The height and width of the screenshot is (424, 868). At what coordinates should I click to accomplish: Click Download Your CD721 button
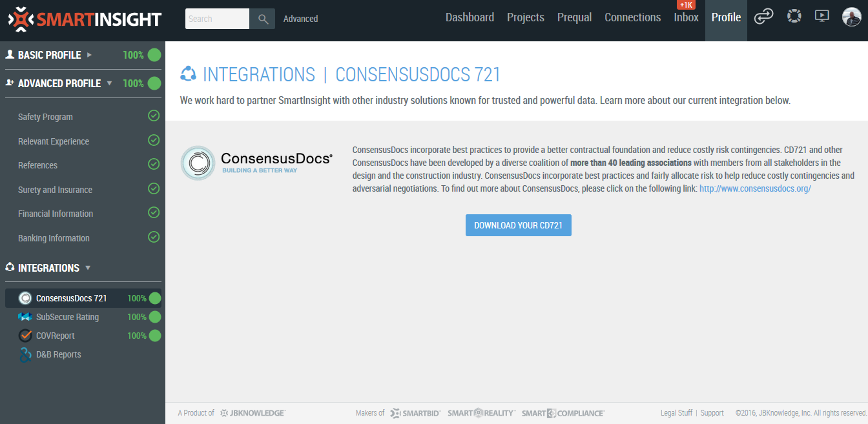click(x=519, y=225)
